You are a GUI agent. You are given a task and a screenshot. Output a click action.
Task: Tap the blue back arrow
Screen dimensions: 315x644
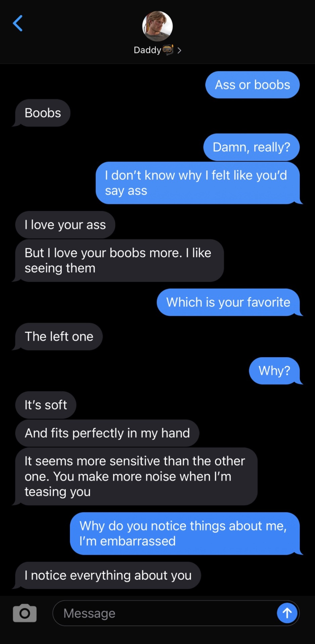click(17, 23)
